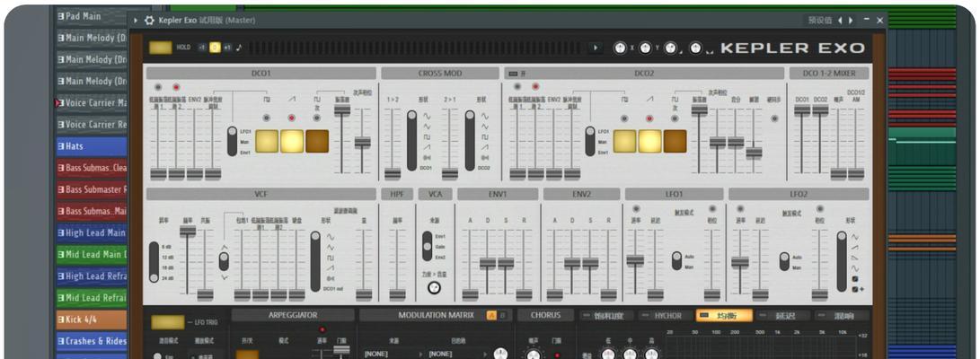Open the 延迟 effect tab
The height and width of the screenshot is (359, 980).
(782, 316)
